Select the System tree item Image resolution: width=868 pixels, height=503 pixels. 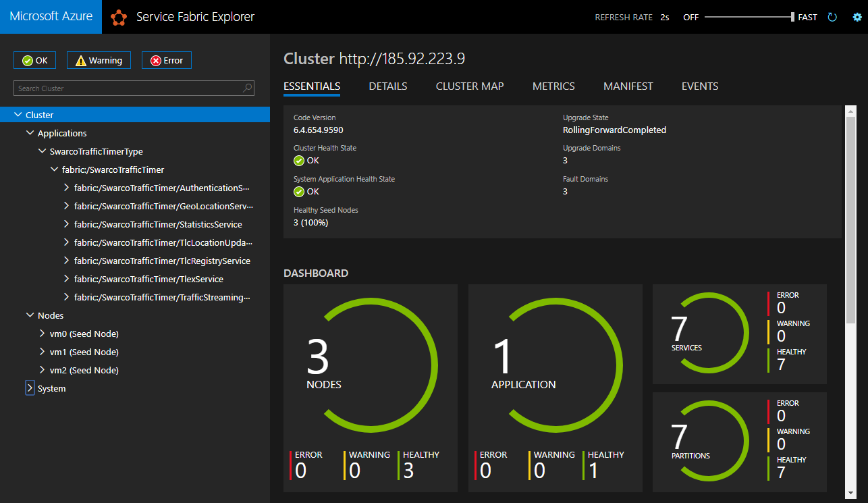click(52, 389)
